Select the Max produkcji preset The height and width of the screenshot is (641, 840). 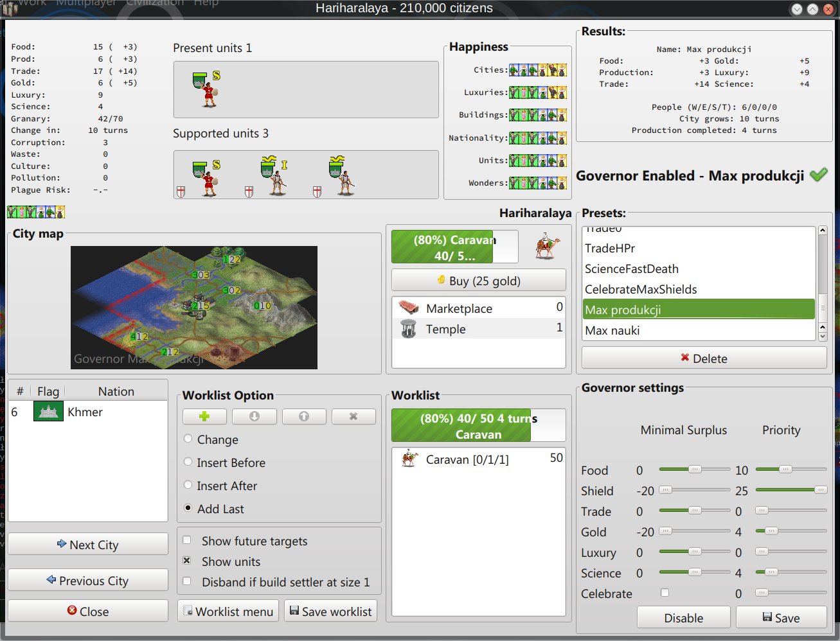(699, 310)
